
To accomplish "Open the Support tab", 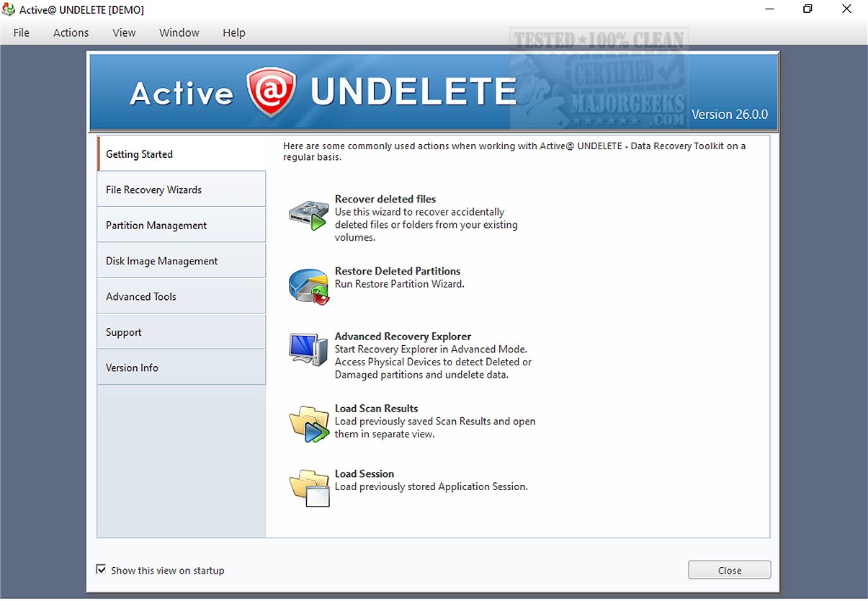I will (x=182, y=332).
